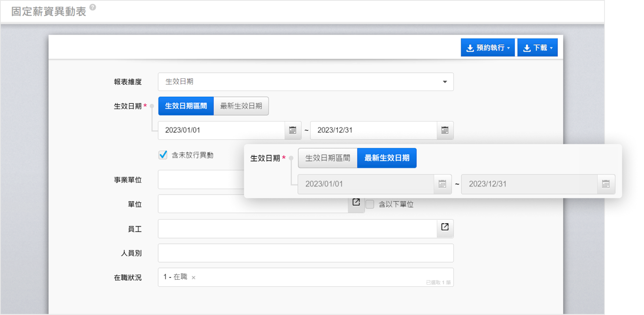
Task: Click the help question mark icon beside title
Action: pos(93,7)
